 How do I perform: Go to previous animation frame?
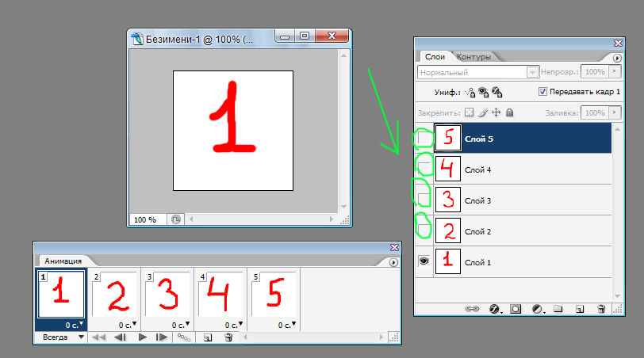pos(120,337)
